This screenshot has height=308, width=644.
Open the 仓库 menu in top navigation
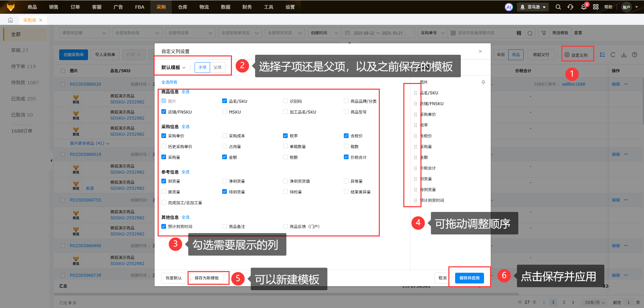coord(183,7)
